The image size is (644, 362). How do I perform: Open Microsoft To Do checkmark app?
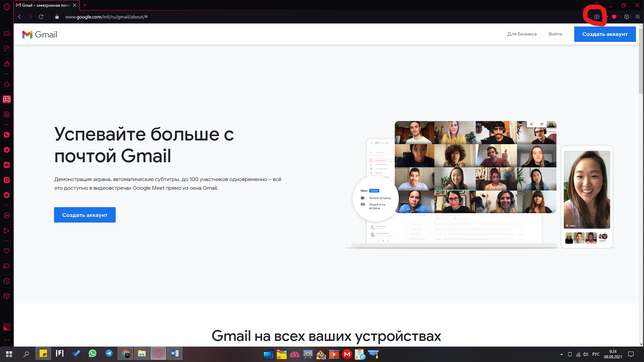tap(76, 354)
